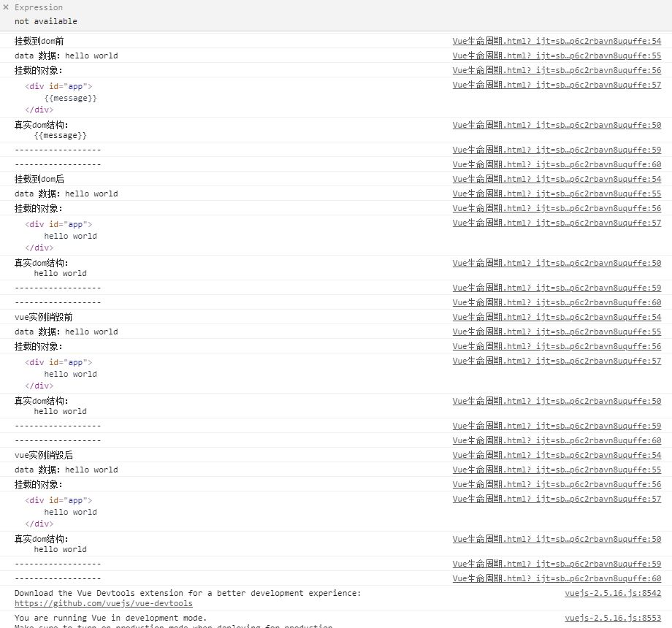Click 'You are running Vue in development mode.'
672x628 pixels.
point(110,619)
